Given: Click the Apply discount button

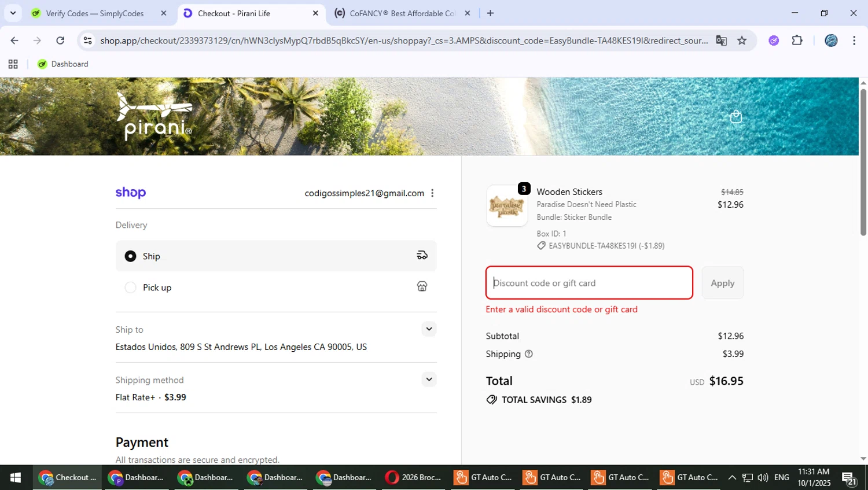Looking at the screenshot, I should pyautogui.click(x=723, y=283).
